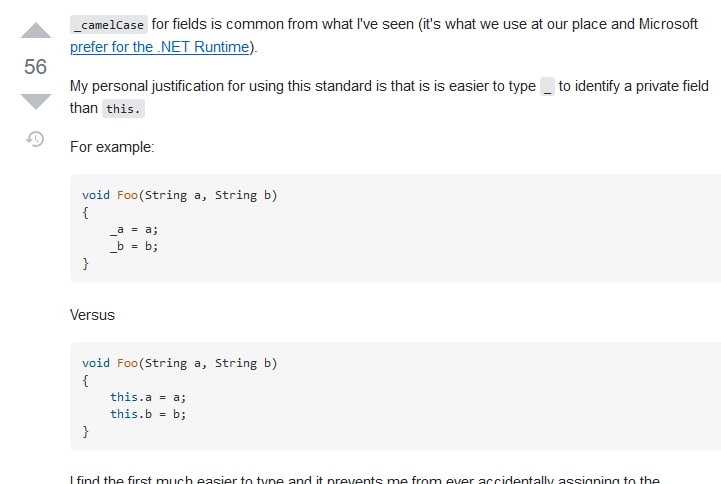Click the vote count 56
Screen dimensions: 721x484
tap(35, 67)
